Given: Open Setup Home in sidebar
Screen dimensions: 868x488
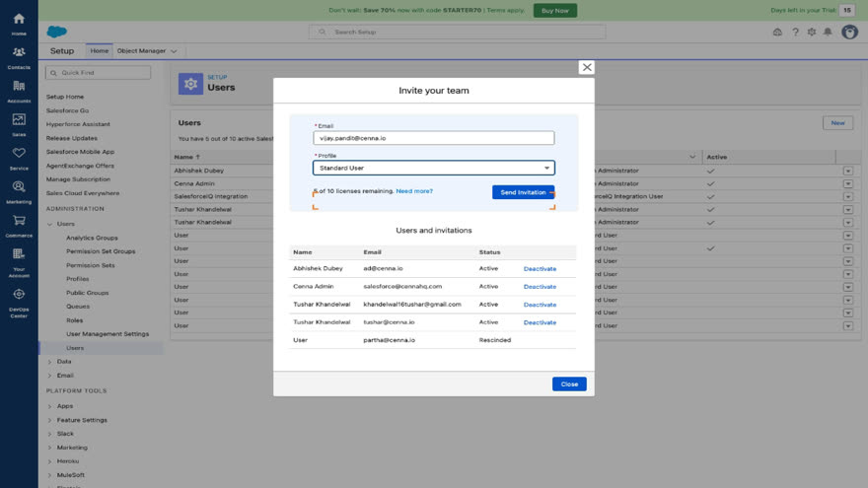Looking at the screenshot, I should point(65,97).
